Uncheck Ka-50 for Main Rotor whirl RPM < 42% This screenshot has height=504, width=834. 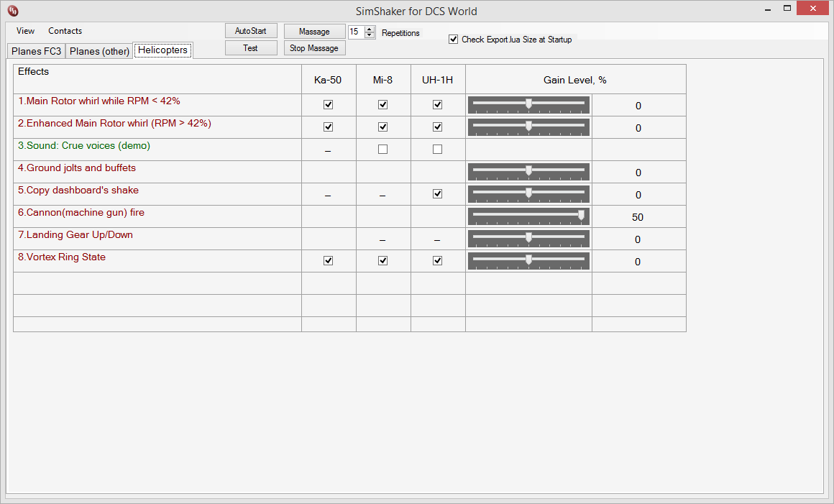(x=328, y=105)
